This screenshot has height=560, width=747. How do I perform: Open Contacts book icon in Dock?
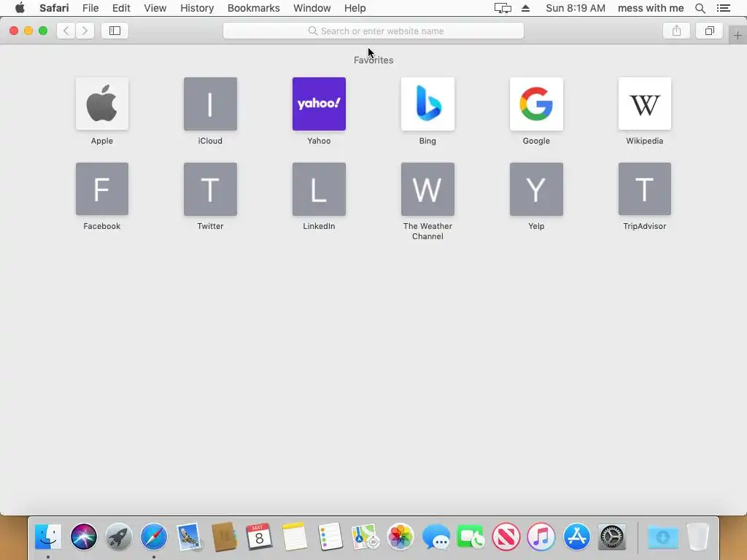[x=224, y=537]
